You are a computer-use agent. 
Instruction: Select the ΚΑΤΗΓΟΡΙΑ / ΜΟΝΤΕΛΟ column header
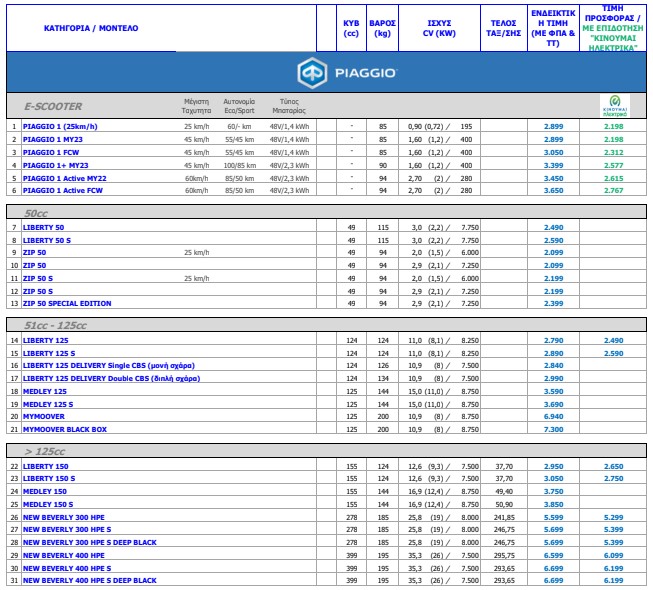[x=91, y=28]
